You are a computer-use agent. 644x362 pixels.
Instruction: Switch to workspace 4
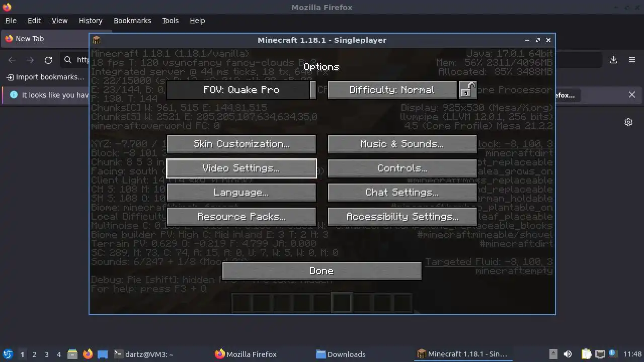tap(58, 354)
